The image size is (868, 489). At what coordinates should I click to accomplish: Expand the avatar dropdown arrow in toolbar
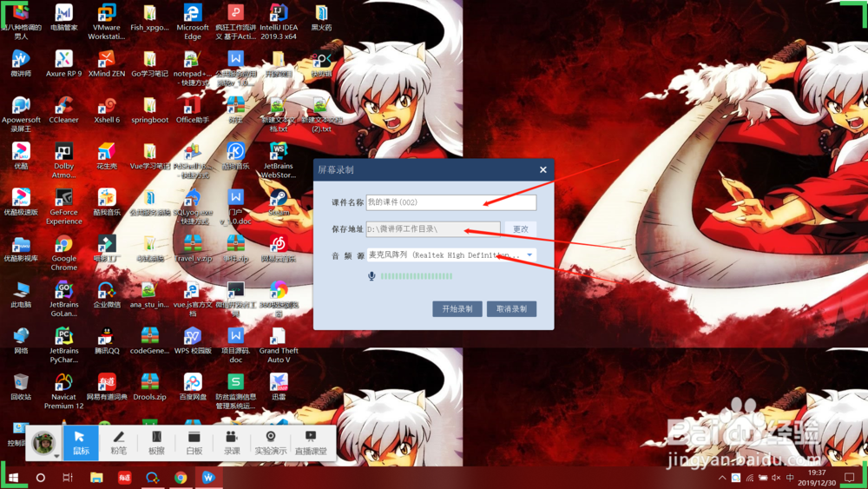(x=56, y=456)
